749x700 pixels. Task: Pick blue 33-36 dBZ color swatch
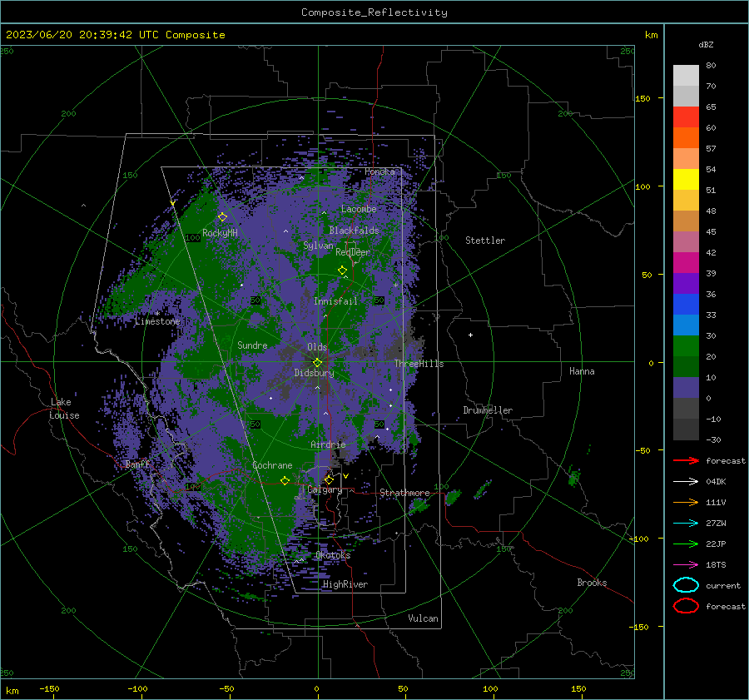click(686, 305)
